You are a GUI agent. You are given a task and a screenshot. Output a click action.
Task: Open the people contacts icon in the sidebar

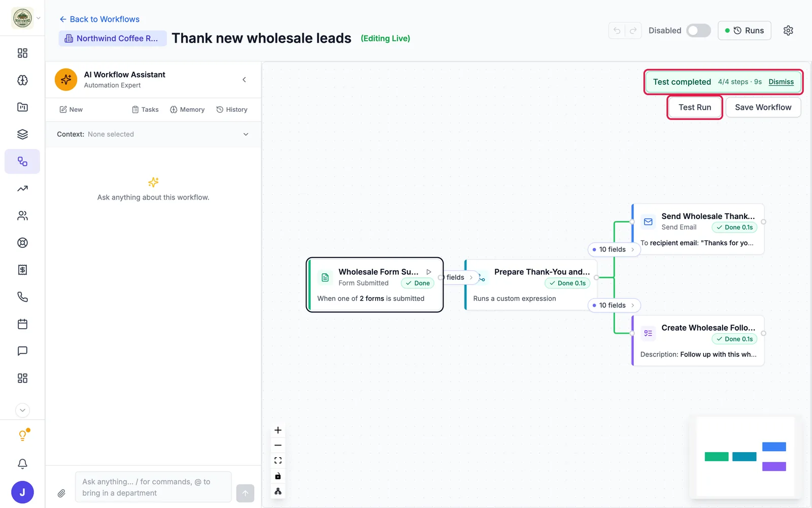pos(22,216)
